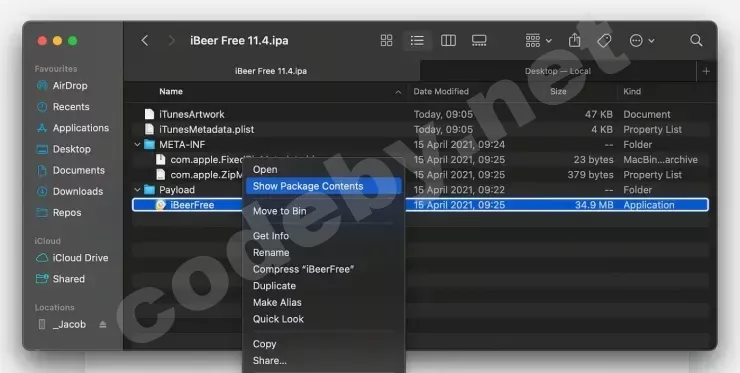Choose Rename from context menu
Screen dimensions: 740x373
coord(323,253)
